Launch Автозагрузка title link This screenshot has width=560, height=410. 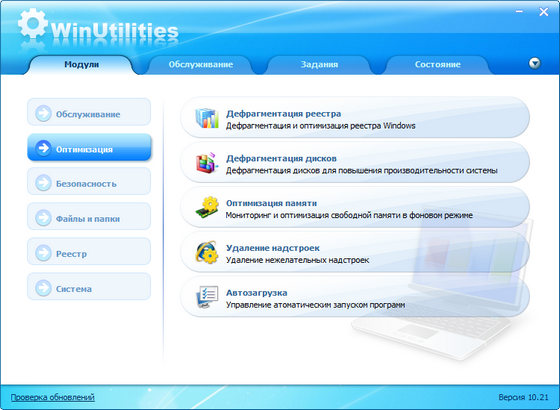[256, 292]
